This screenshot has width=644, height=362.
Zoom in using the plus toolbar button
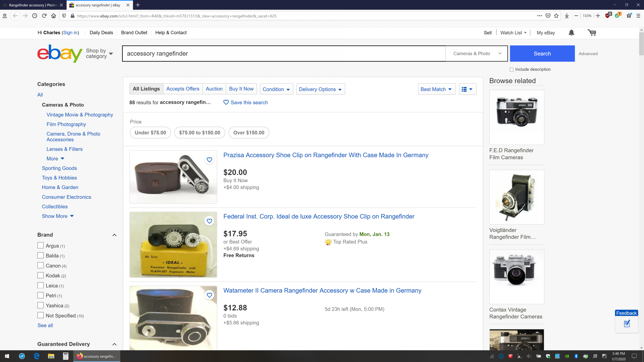[x=598, y=16]
